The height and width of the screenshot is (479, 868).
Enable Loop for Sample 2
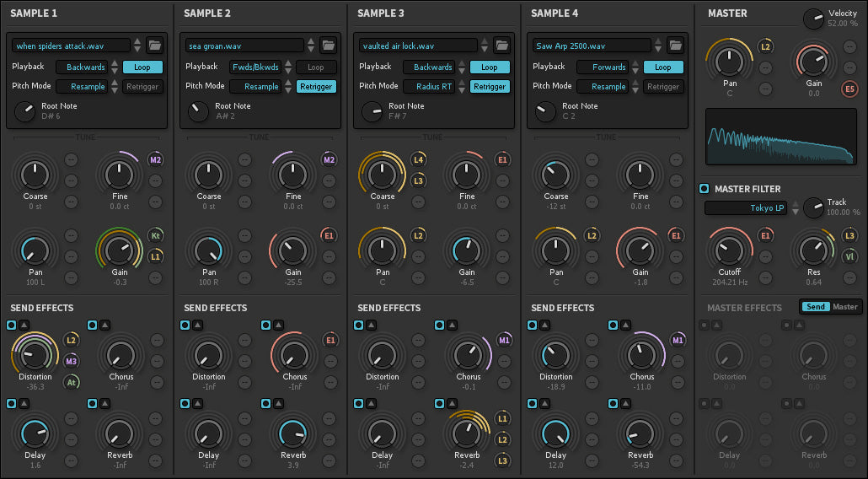pos(316,67)
